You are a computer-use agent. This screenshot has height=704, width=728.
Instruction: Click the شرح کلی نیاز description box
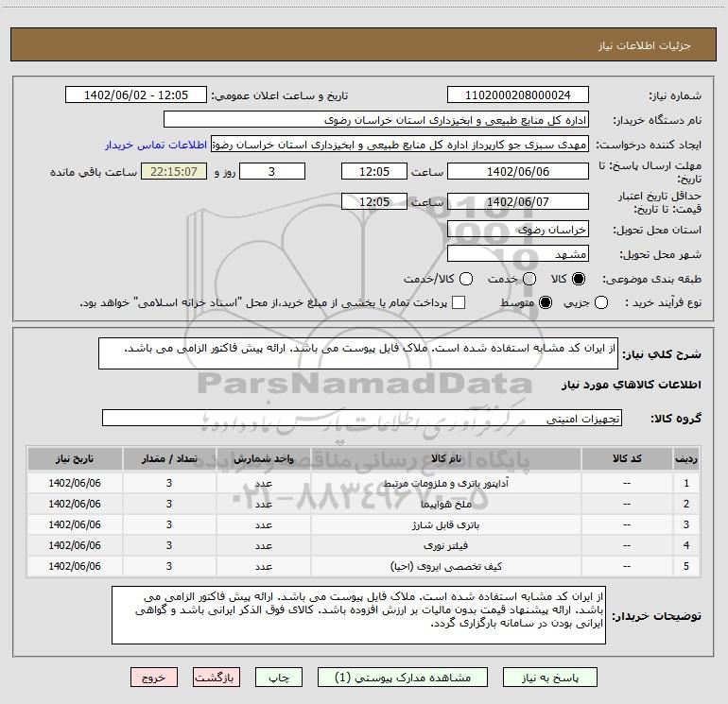point(358,353)
